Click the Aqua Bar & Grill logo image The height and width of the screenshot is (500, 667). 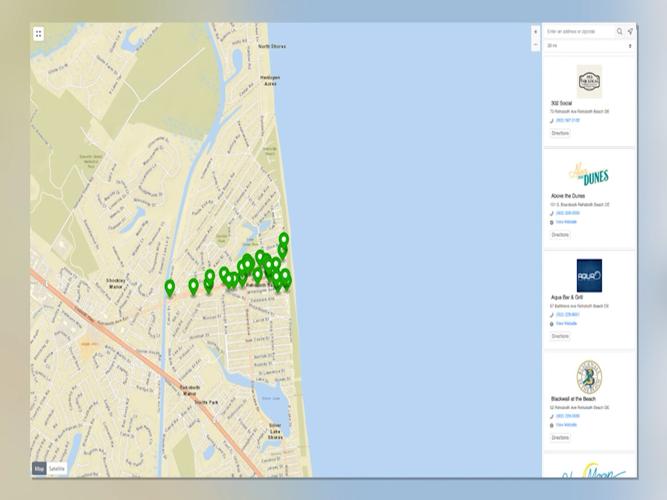[589, 275]
